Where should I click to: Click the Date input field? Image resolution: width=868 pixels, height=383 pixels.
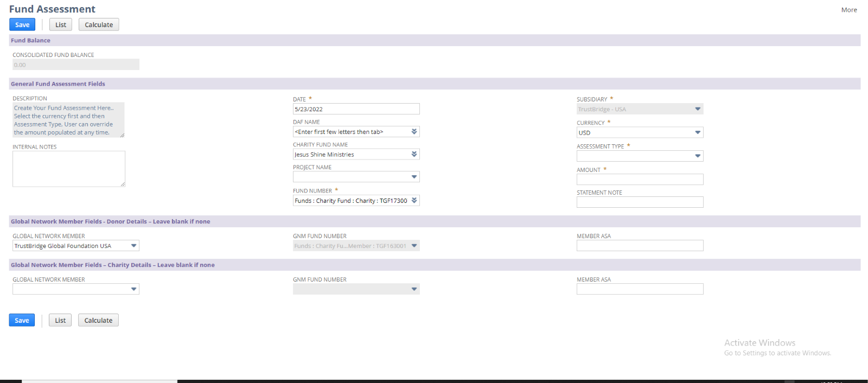[356, 109]
